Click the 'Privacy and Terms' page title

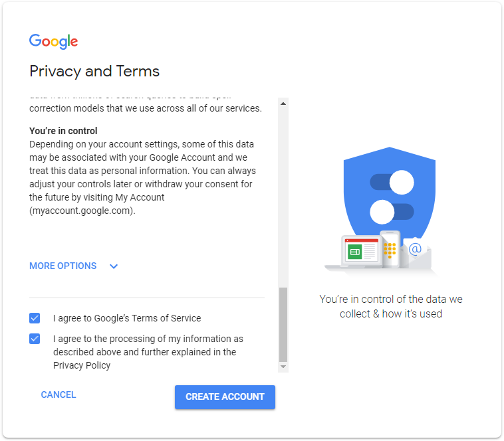pos(94,71)
